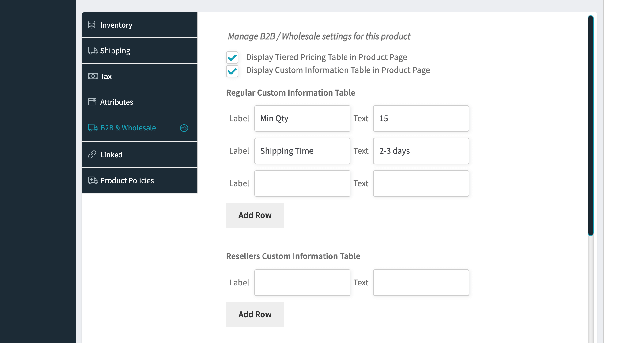Screen dimensions: 644x343
Task: Add Row to Regular Custom Information Table
Action: (255, 215)
